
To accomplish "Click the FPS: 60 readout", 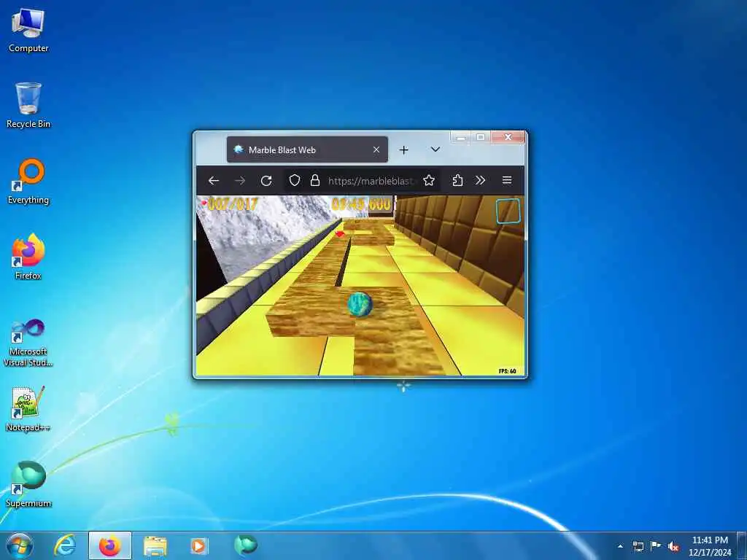I will click(x=508, y=371).
